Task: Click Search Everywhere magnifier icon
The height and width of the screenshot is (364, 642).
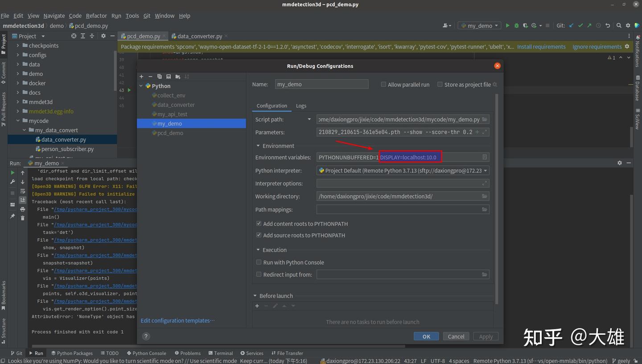Action: pos(619,26)
